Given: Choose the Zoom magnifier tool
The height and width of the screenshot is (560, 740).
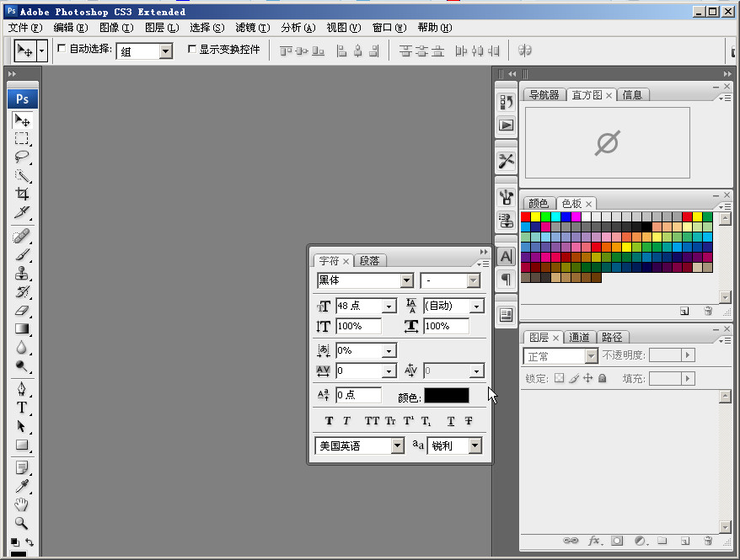Looking at the screenshot, I should pos(23,523).
